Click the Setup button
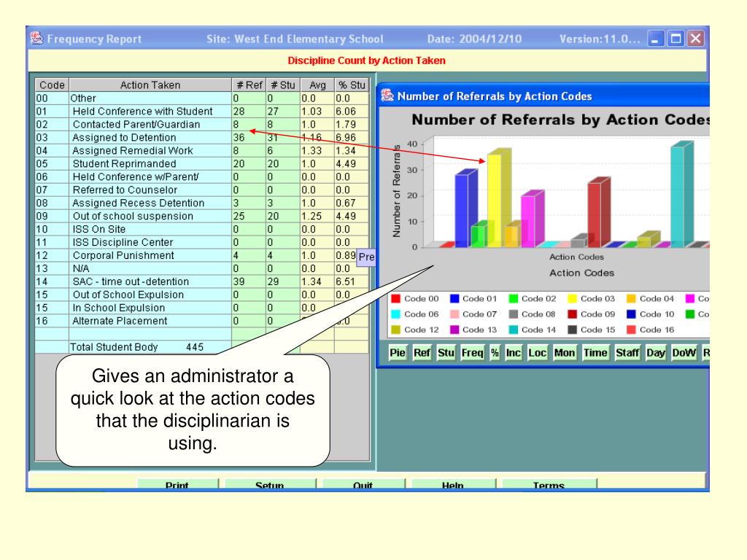The image size is (747, 560). [270, 484]
